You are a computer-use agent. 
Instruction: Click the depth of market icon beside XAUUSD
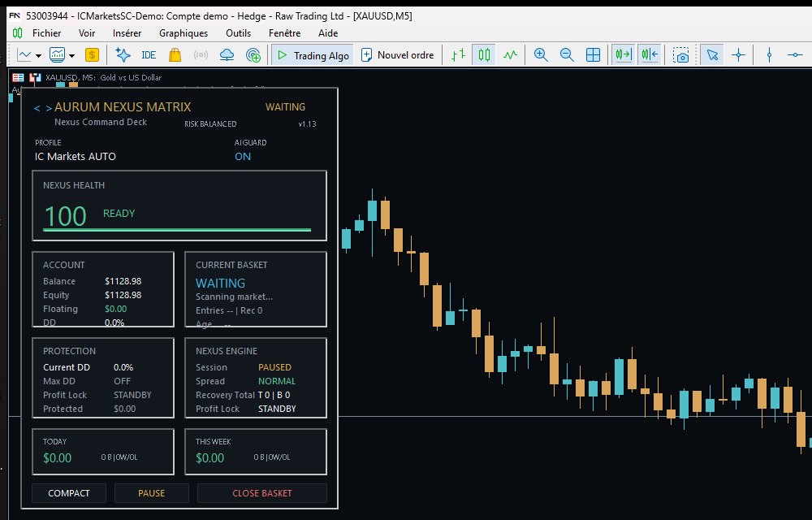[x=35, y=77]
